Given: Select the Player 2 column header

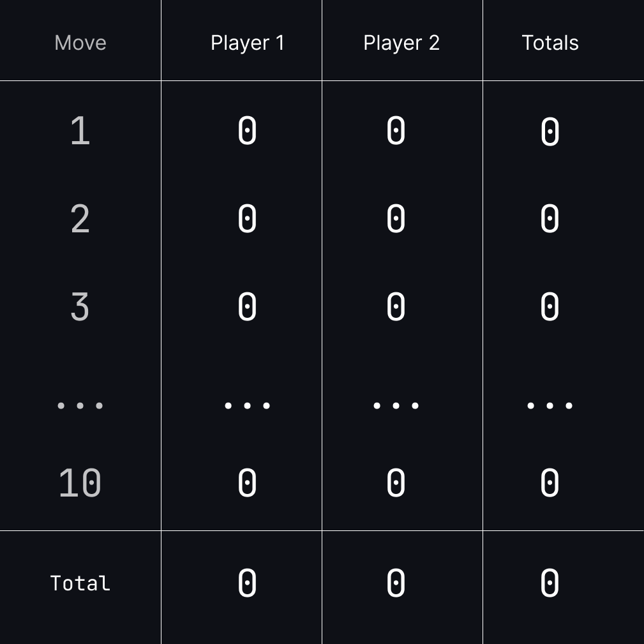Looking at the screenshot, I should coord(401,43).
